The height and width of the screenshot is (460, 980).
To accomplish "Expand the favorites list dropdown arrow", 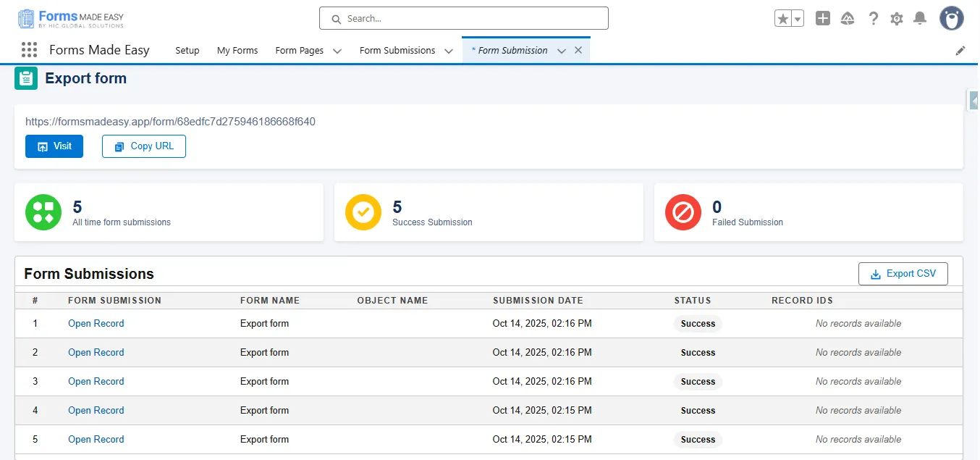I will (798, 20).
